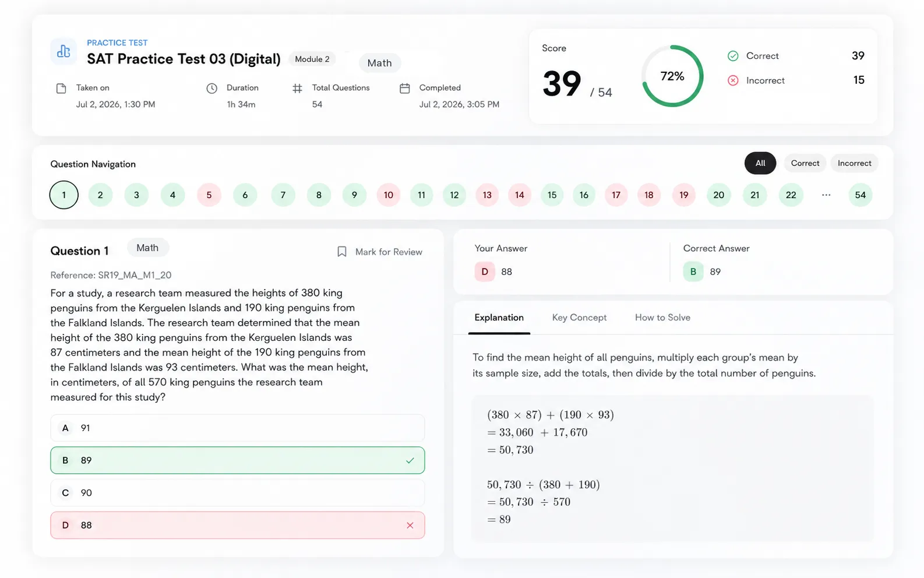Open incorrect question 18
924x578 pixels.
(x=649, y=195)
